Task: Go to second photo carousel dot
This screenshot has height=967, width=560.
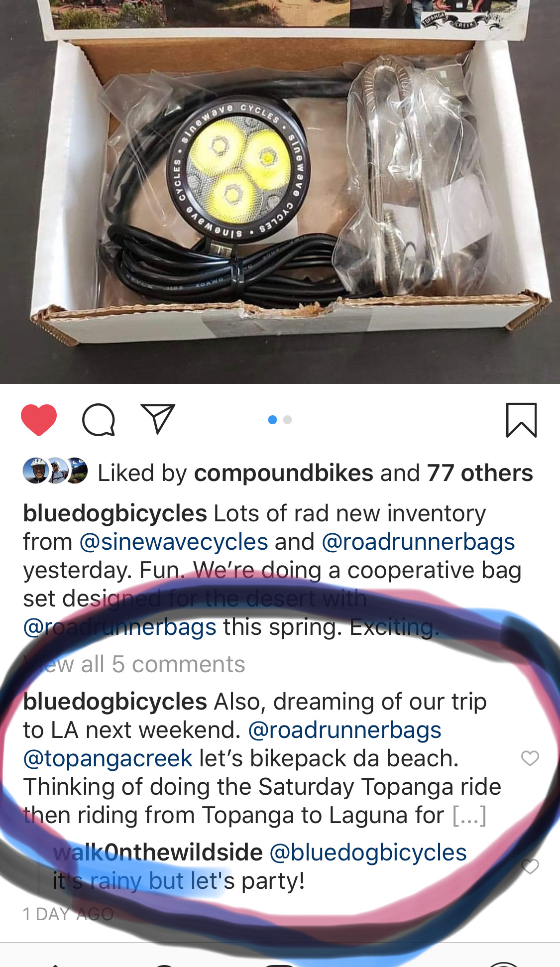Action: click(287, 420)
